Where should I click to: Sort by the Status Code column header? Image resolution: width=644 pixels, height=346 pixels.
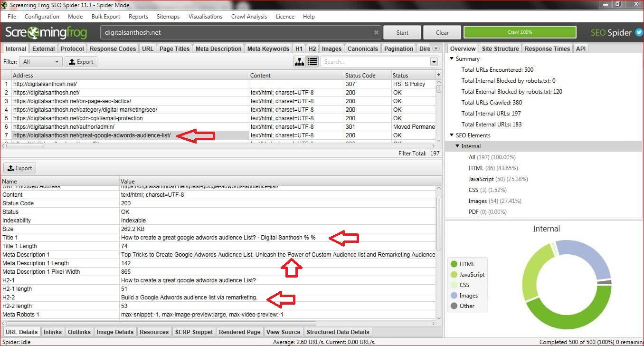tap(368, 75)
